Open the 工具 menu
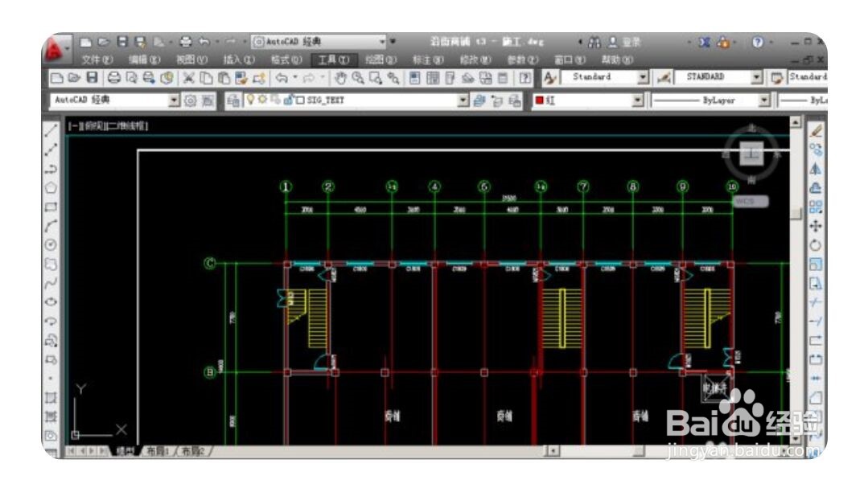Screen dimensions: 868x480 (x=334, y=59)
